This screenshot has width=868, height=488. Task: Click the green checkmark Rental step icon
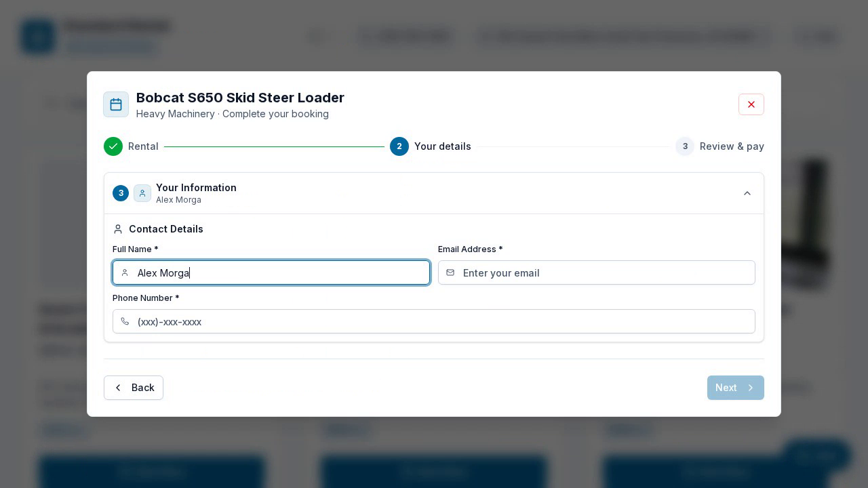[x=113, y=146]
